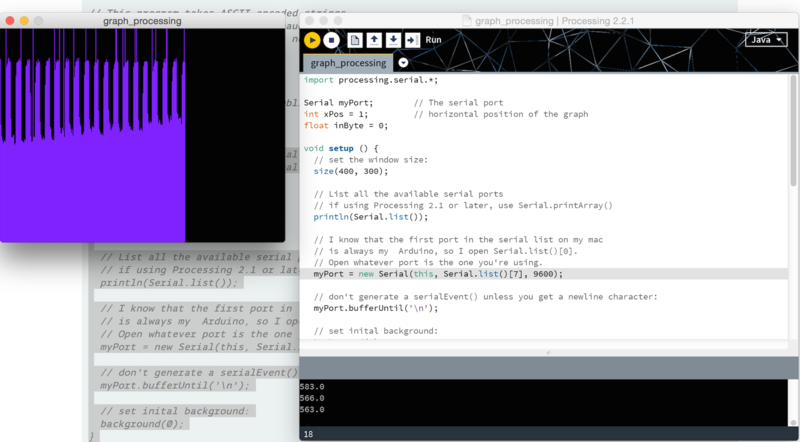Expand the tab menu arrow beside graph_processing

404,63
